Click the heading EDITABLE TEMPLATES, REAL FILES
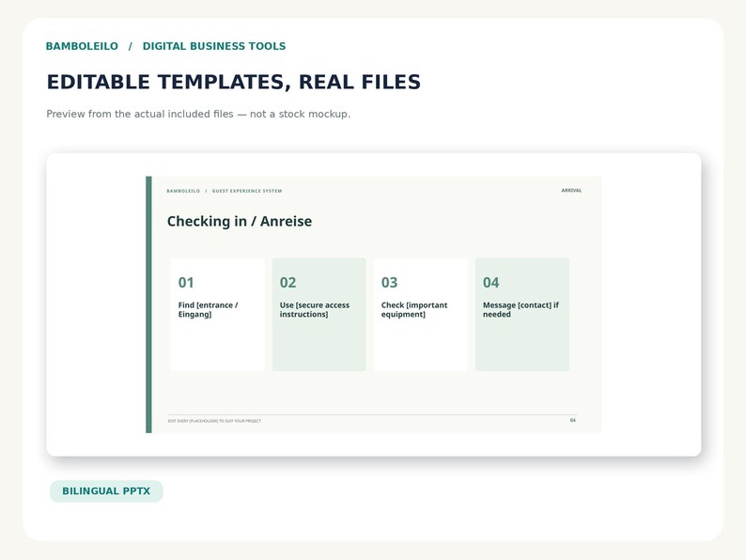Image resolution: width=746 pixels, height=560 pixels. (233, 82)
